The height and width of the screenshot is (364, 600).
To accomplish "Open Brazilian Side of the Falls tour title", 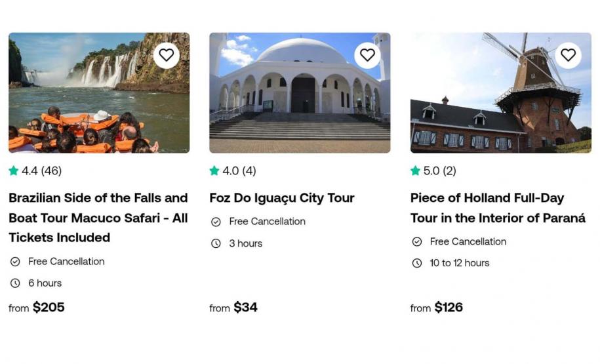I will [x=98, y=218].
